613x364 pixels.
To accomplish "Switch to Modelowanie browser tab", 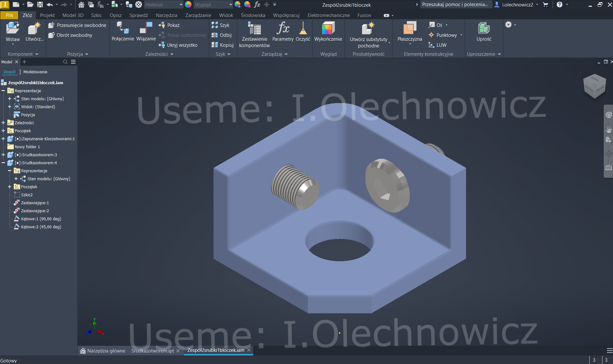I will tap(35, 72).
